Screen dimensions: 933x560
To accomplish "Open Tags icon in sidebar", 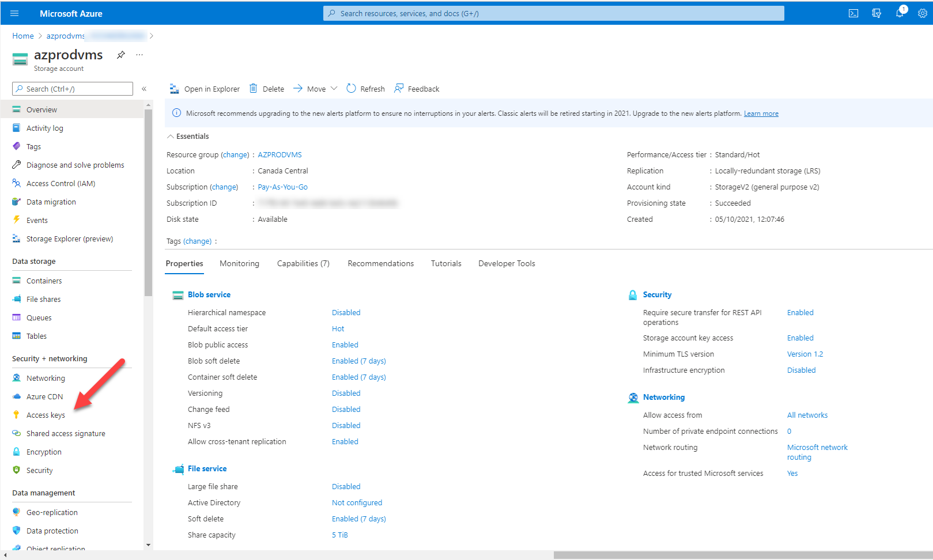I will coord(16,146).
